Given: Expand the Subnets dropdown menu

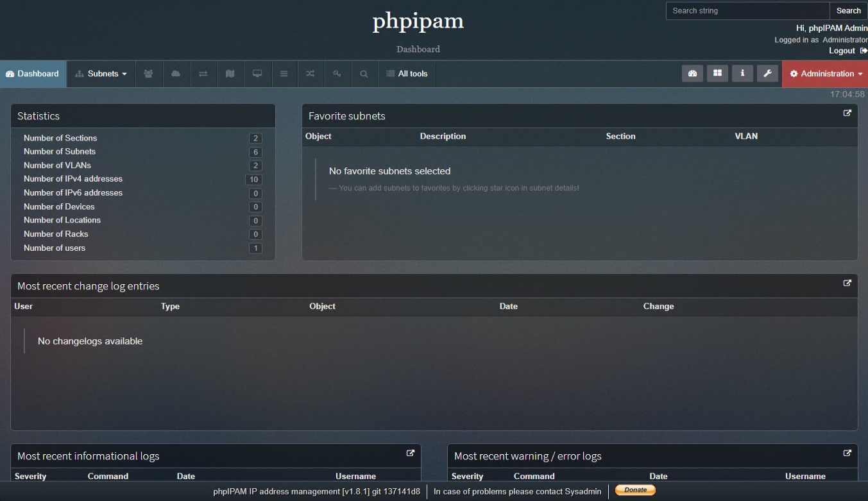Looking at the screenshot, I should [101, 74].
